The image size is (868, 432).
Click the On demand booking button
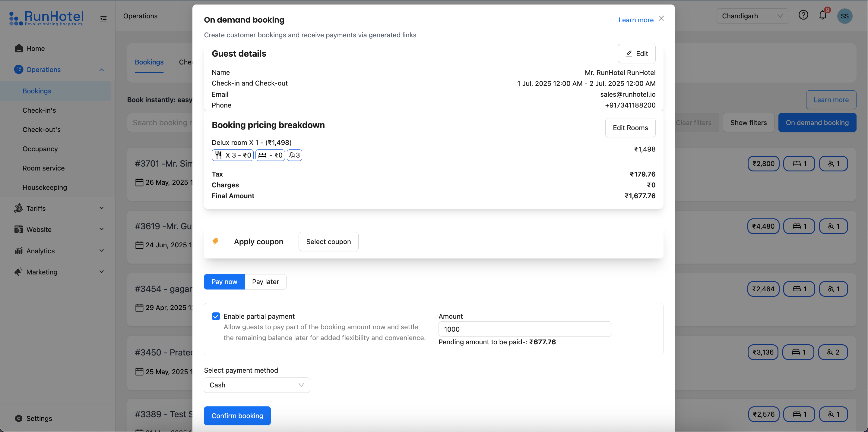click(x=817, y=123)
